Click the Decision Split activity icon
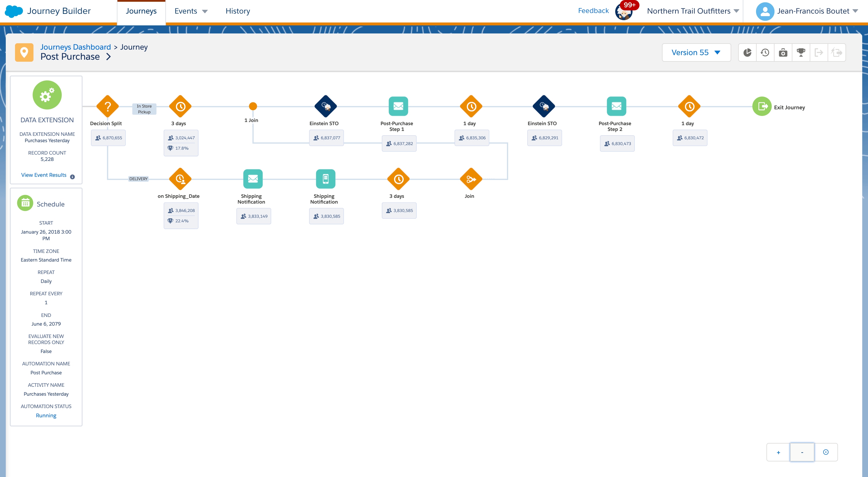Image resolution: width=868 pixels, height=477 pixels. pyautogui.click(x=107, y=107)
